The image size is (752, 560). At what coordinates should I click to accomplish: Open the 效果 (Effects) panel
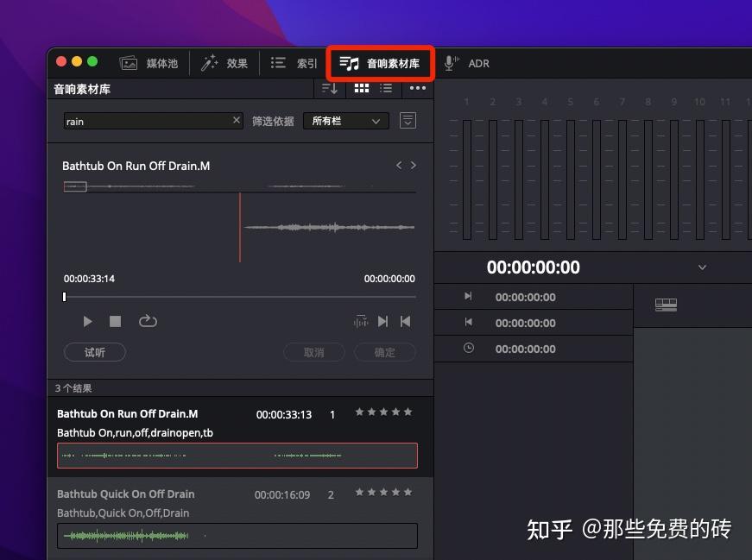pos(225,62)
